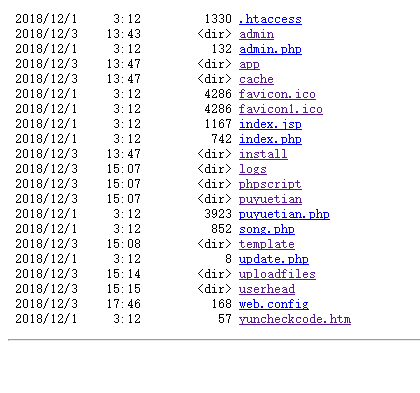Open the .htaccess file link
The image size is (420, 393).
pyautogui.click(x=270, y=19)
